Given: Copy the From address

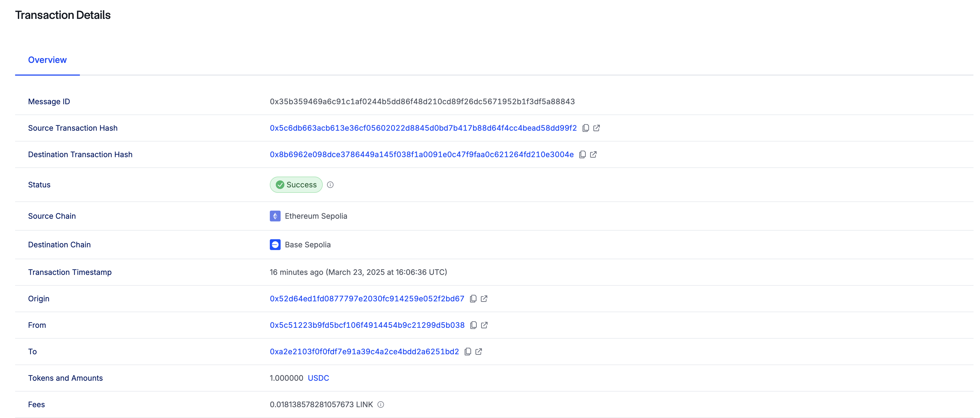Looking at the screenshot, I should tap(473, 325).
